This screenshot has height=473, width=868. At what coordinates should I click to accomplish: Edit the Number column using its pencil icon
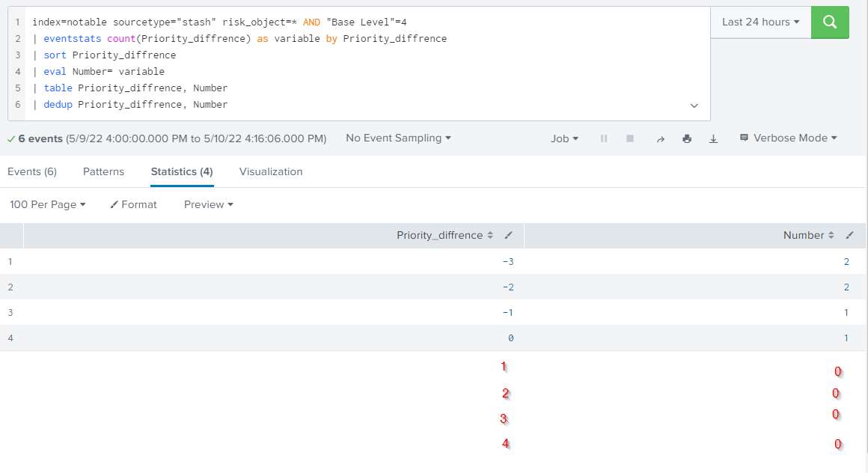(x=849, y=234)
